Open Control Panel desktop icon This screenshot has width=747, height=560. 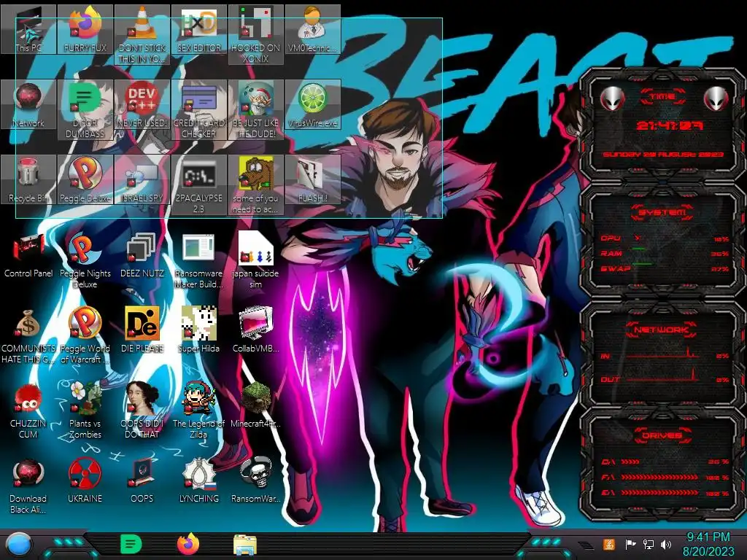tap(28, 254)
